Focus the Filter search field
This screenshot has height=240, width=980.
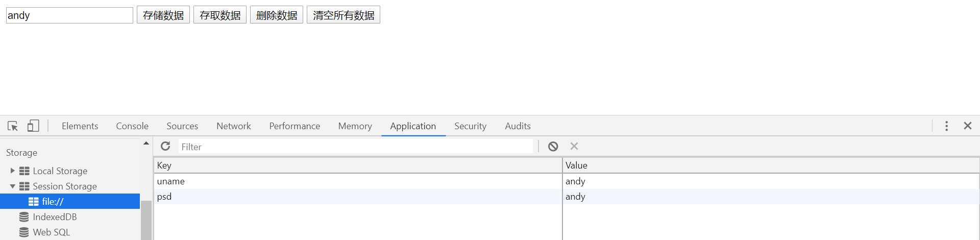tap(355, 147)
